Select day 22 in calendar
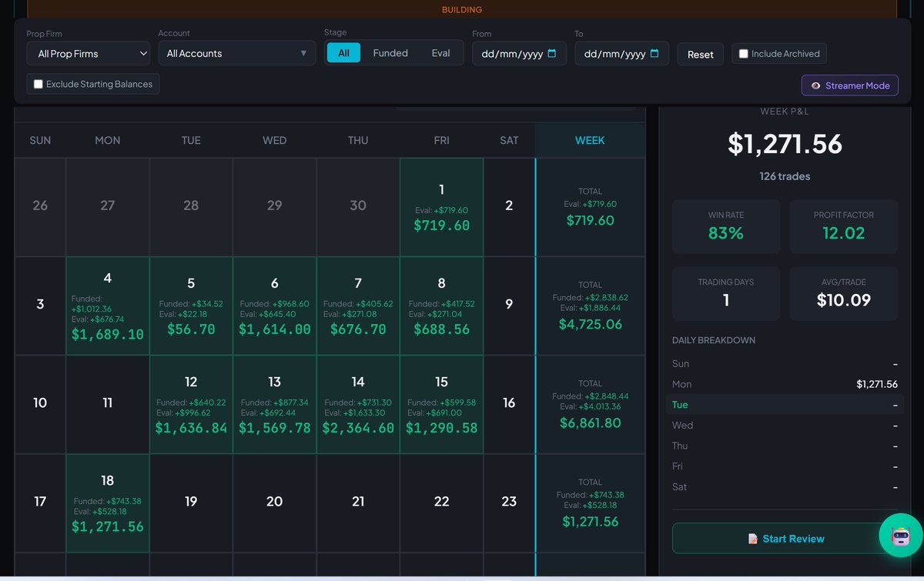 pos(441,503)
